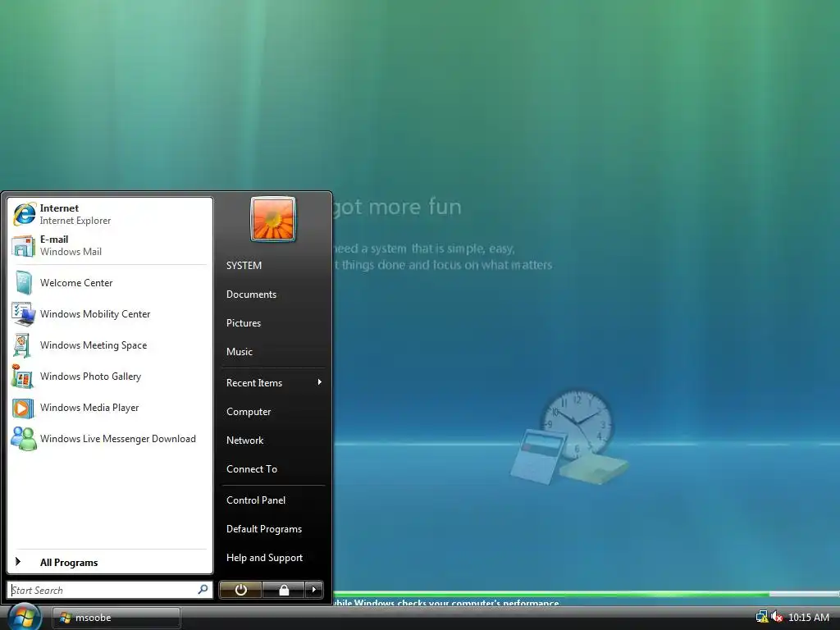840x630 pixels.
Task: Open the SYSTEM user folder
Action: pos(244,266)
